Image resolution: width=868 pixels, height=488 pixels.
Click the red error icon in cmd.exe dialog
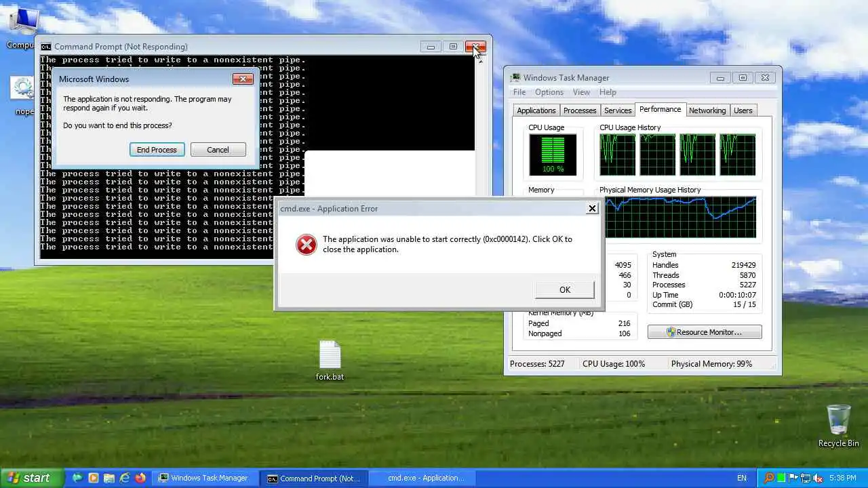(x=307, y=245)
